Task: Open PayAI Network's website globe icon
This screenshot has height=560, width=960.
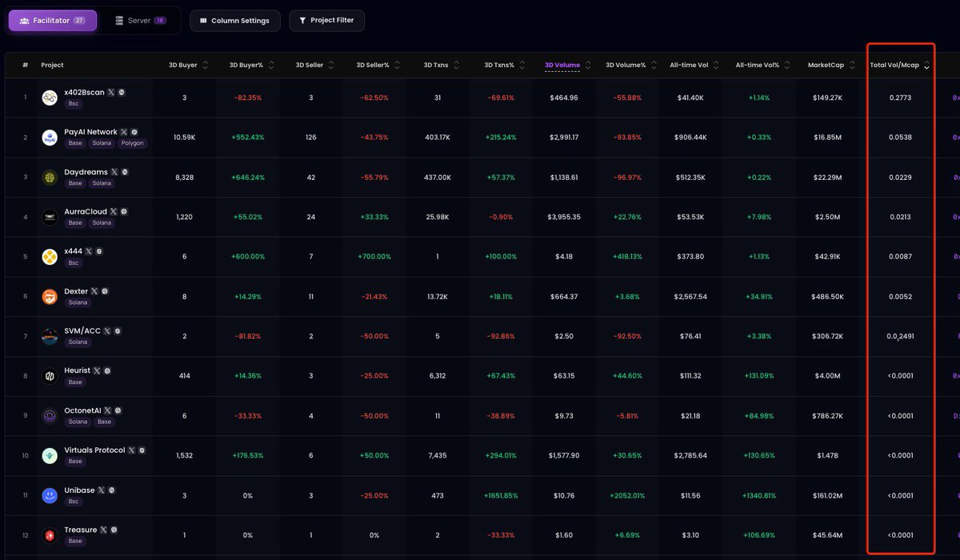Action: (134, 132)
